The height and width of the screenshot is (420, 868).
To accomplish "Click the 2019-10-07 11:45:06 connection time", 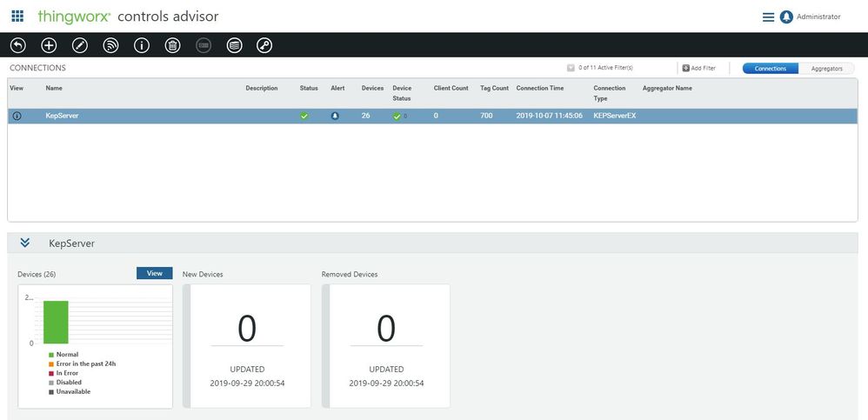I will pyautogui.click(x=549, y=117).
